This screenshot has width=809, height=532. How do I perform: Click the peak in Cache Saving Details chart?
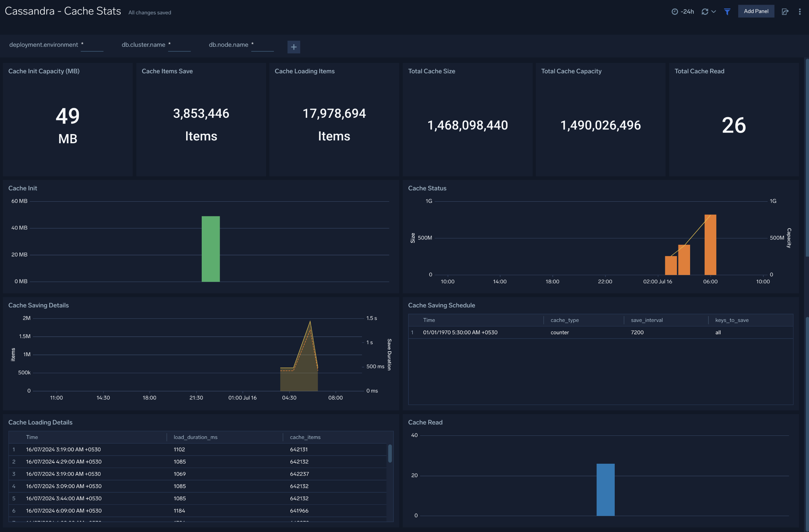pos(310,322)
